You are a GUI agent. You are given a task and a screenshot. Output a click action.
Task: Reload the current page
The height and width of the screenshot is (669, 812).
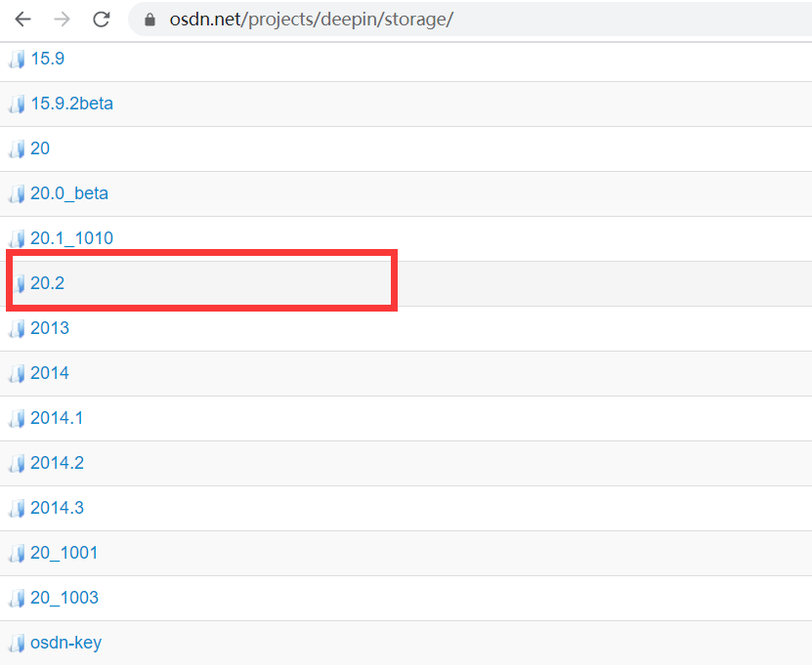pos(101,20)
